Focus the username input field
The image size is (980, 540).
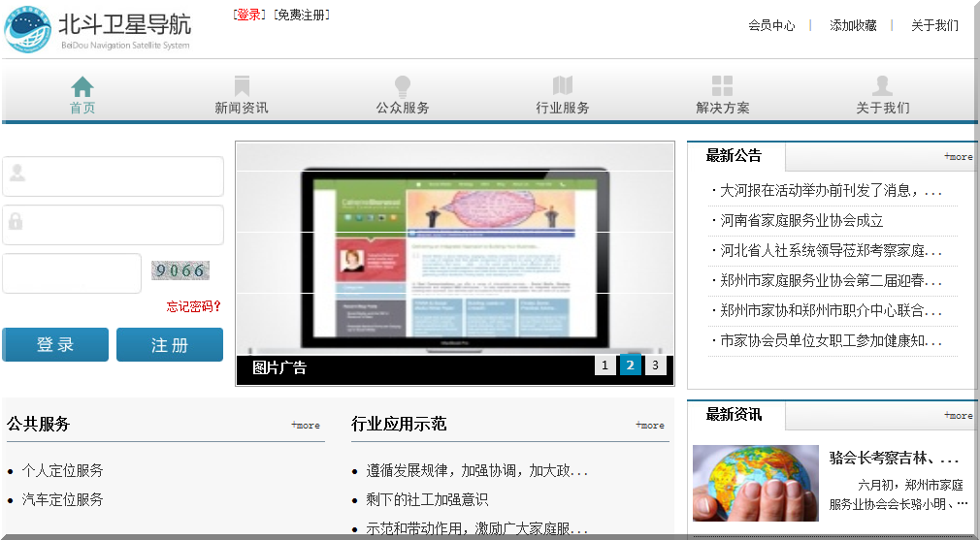point(114,176)
